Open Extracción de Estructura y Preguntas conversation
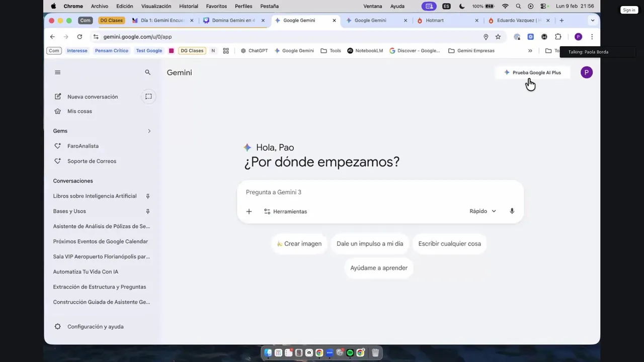 [100, 287]
